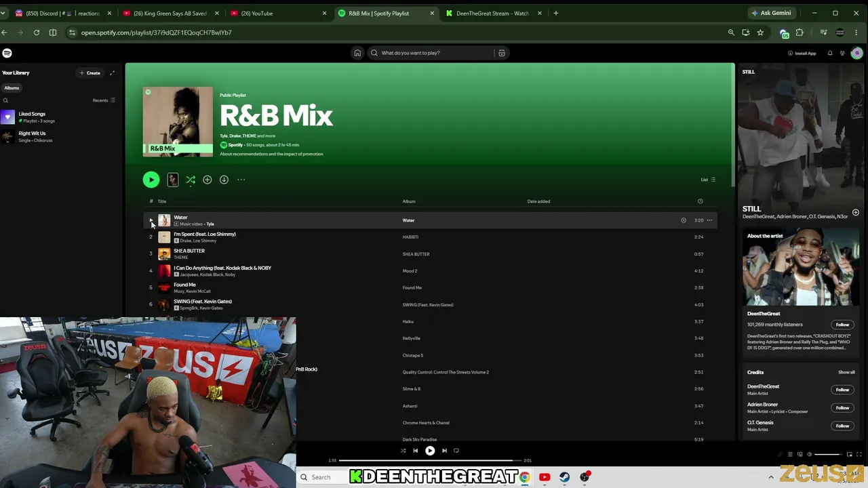The image size is (868, 488).
Task: Follow O.T. Genasis in Credits
Action: tap(842, 426)
